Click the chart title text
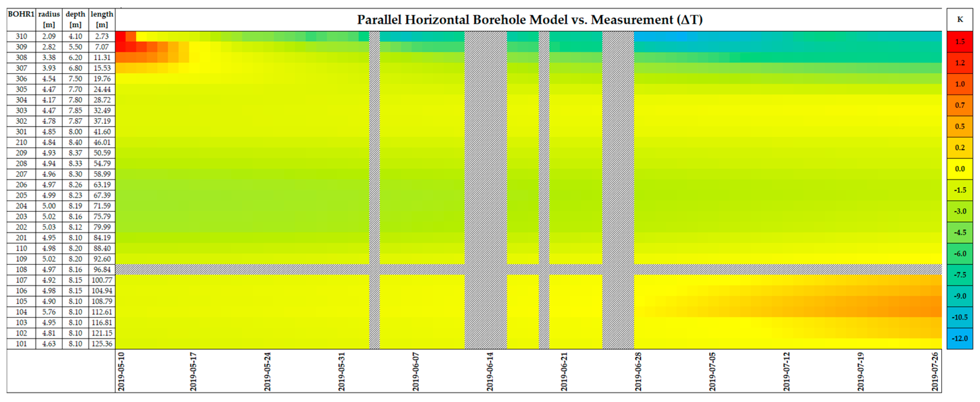Viewport: 980px width, 402px height. [530, 19]
